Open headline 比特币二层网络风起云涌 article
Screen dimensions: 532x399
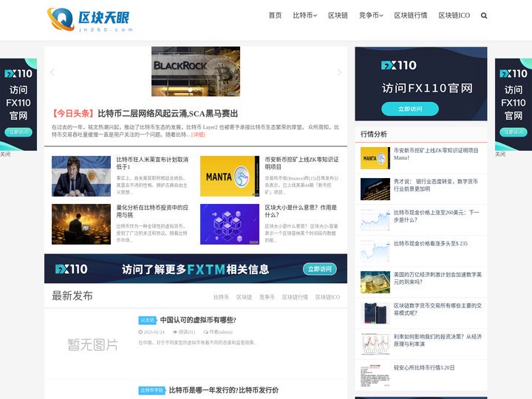click(x=168, y=113)
